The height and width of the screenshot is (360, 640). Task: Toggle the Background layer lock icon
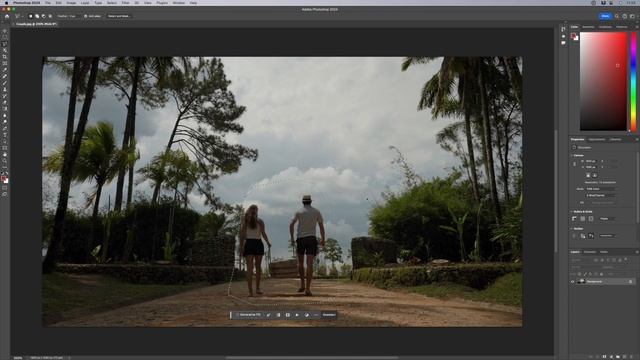click(631, 282)
